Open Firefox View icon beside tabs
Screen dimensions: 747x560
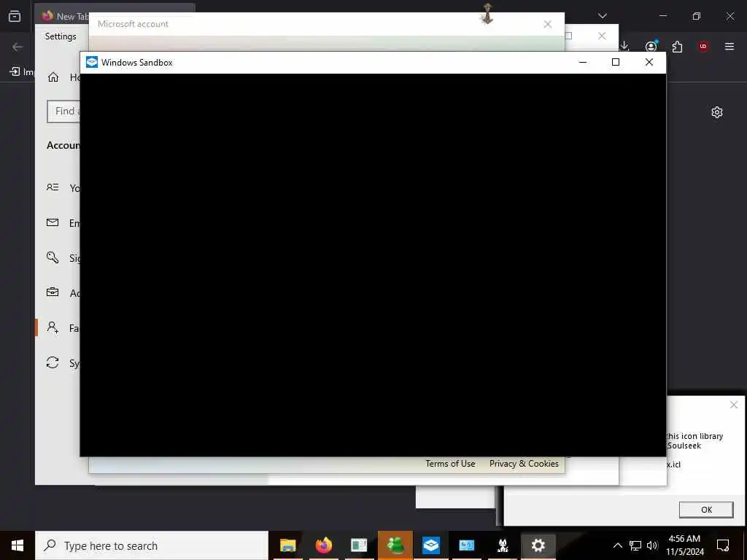15,16
